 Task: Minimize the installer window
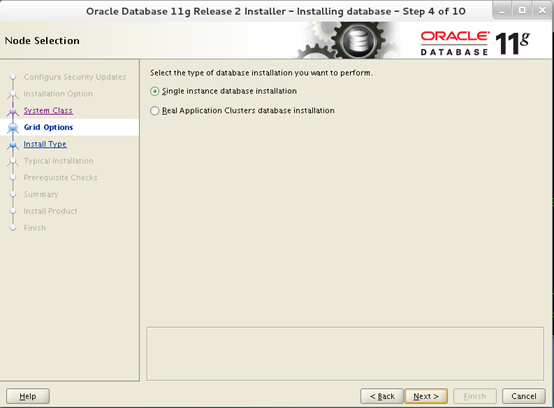[x=502, y=10]
